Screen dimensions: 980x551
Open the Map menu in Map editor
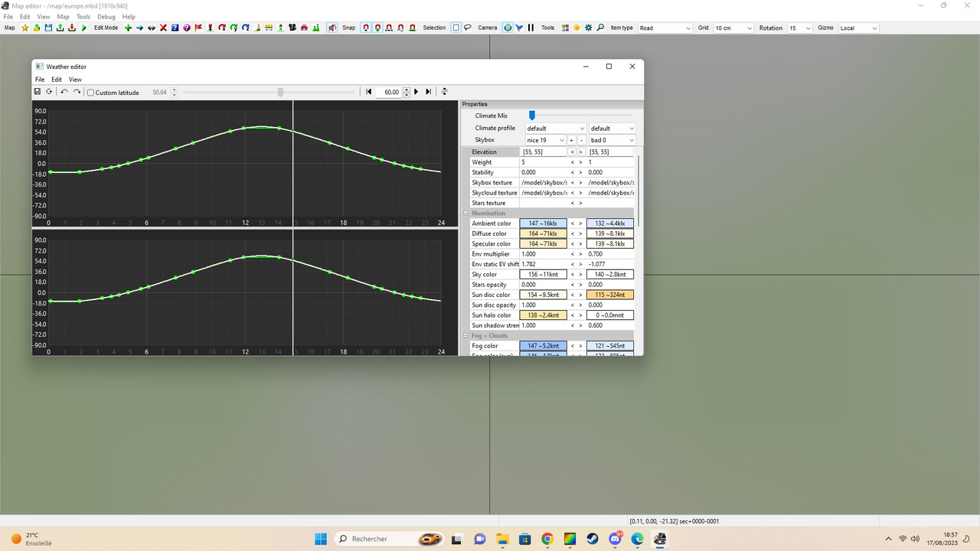point(63,16)
